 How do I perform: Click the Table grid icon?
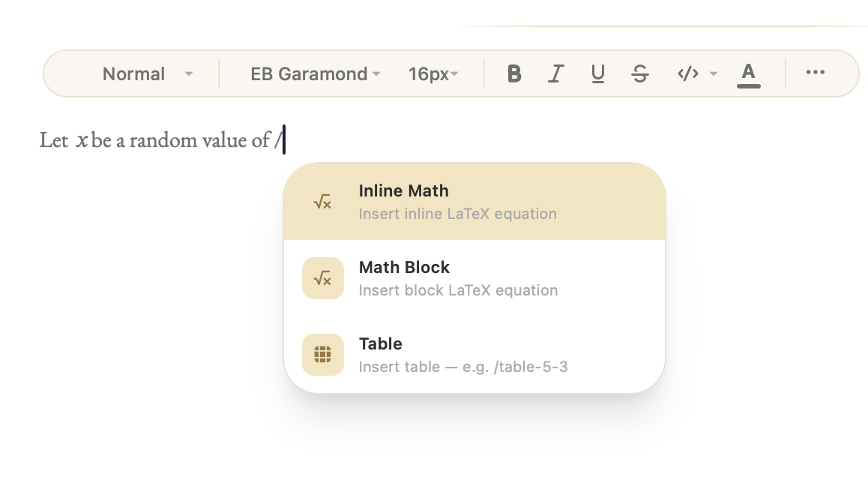[x=322, y=355]
